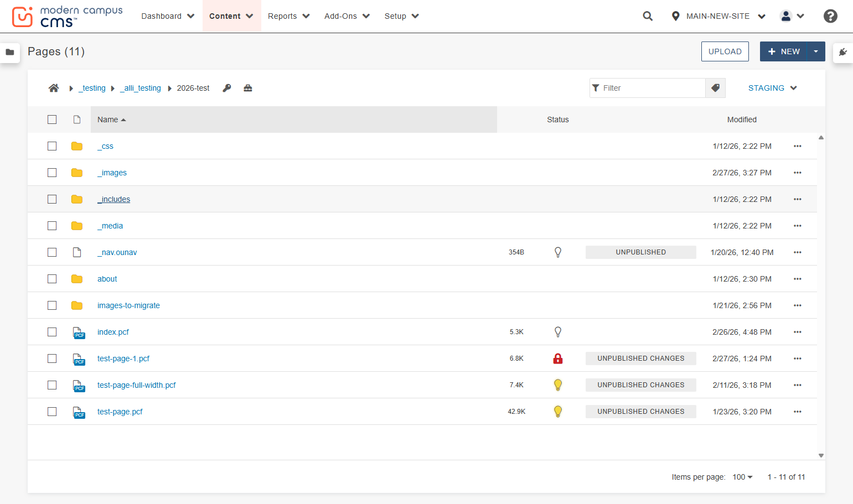Screen dimensions: 853x504
Task: Open the items per page dropdown
Action: pos(742,477)
